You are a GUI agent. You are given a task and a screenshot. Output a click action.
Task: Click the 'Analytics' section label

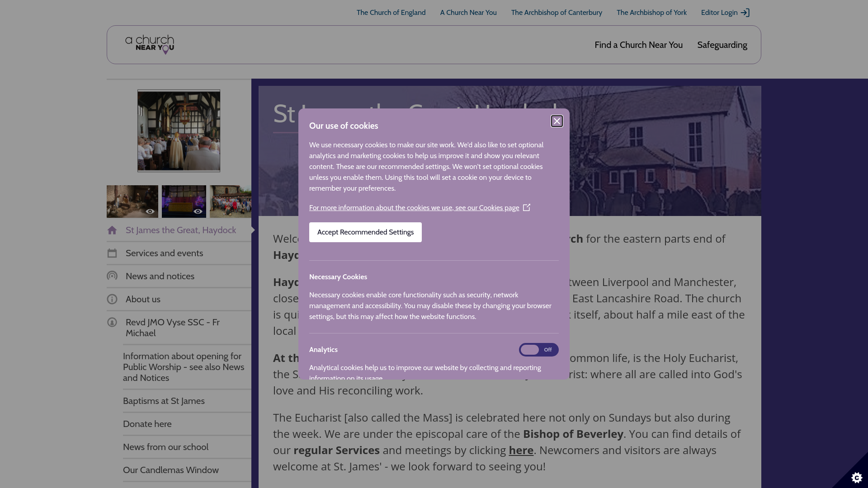pos(323,350)
